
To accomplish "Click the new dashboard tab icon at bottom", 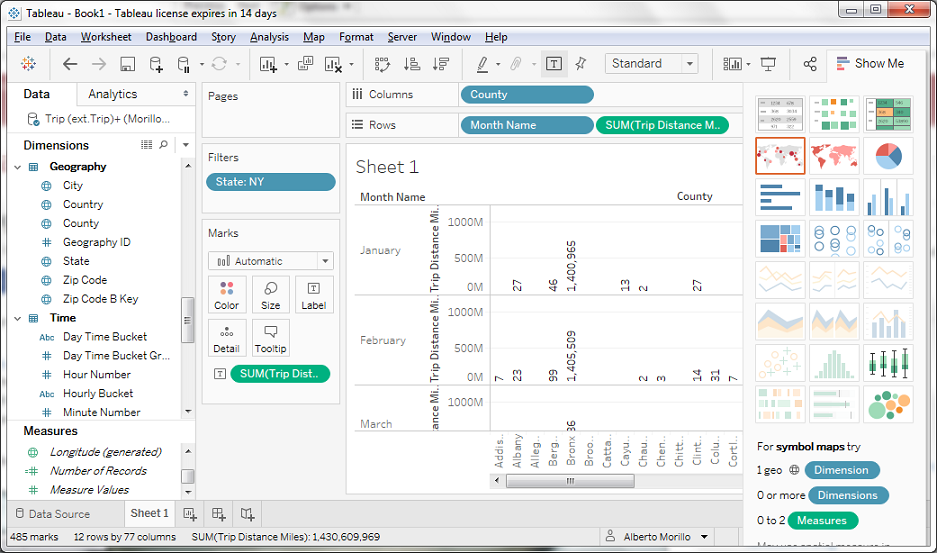I will (219, 514).
